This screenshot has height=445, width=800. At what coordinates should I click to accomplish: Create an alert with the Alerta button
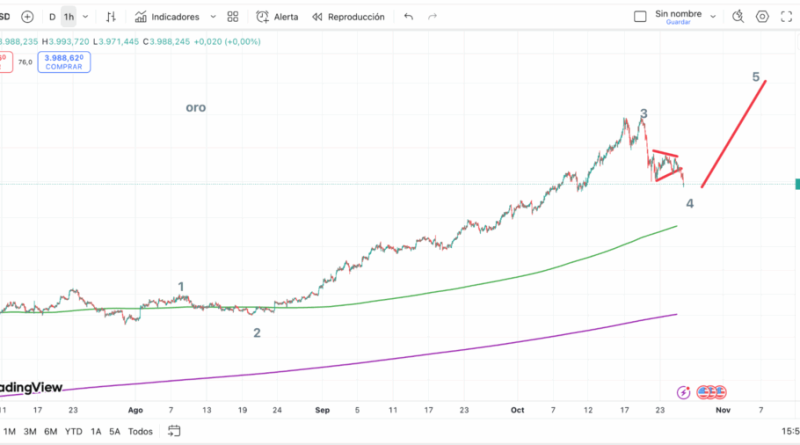277,17
